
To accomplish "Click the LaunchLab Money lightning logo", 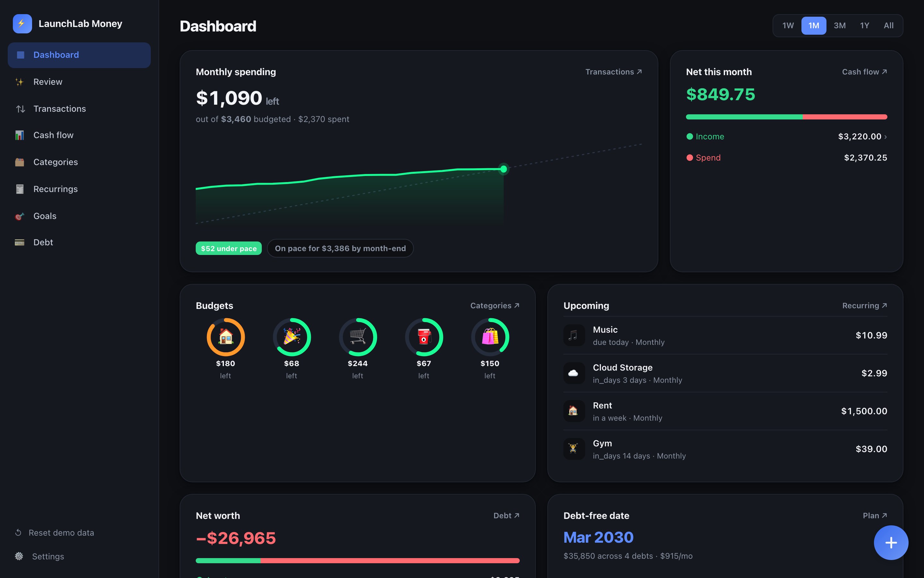I will (22, 24).
